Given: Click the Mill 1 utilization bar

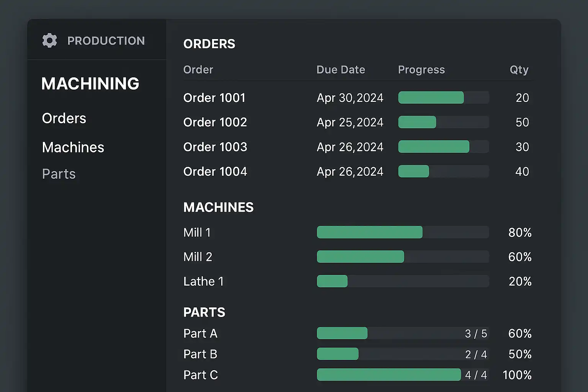Looking at the screenshot, I should pyautogui.click(x=403, y=232).
